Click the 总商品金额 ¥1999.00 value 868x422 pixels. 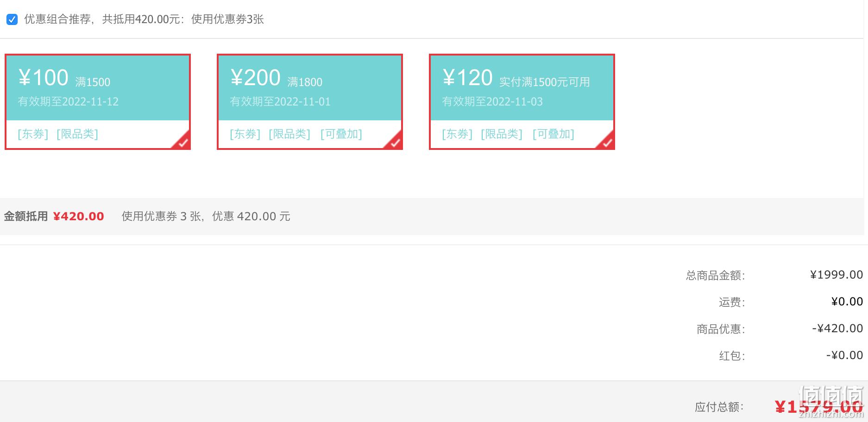coord(837,275)
